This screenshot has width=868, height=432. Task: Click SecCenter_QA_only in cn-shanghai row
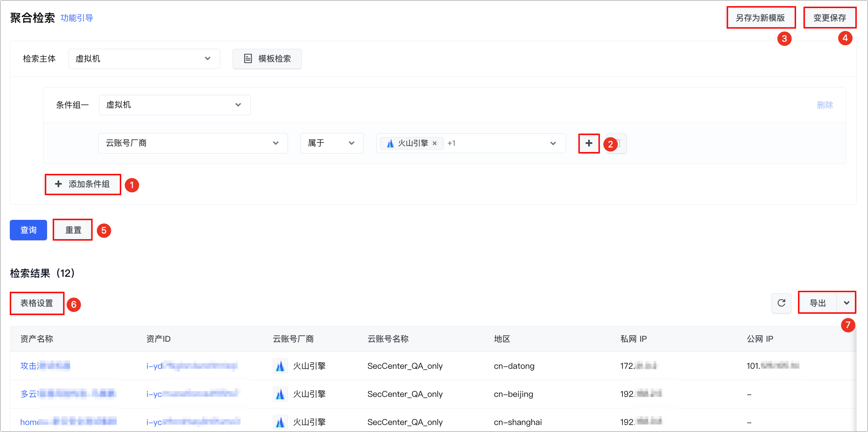point(405,422)
